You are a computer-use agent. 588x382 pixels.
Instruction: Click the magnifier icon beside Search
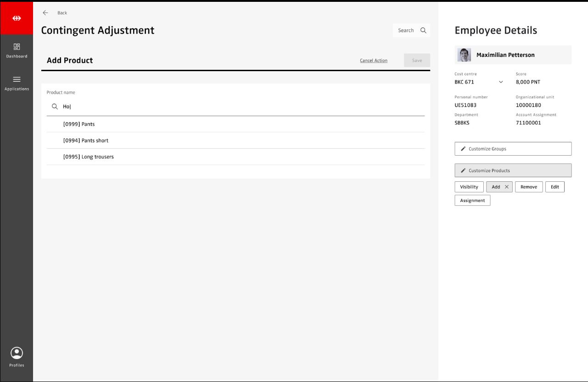pos(423,30)
